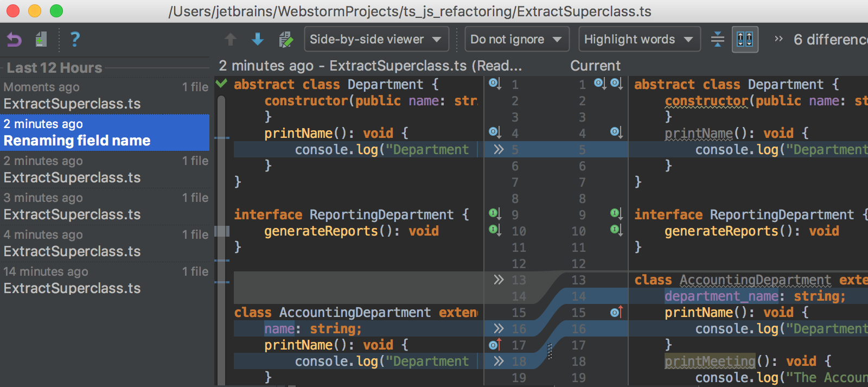Screen dimensions: 868x387
Task: Expand the Highlight words dropdown
Action: 639,40
